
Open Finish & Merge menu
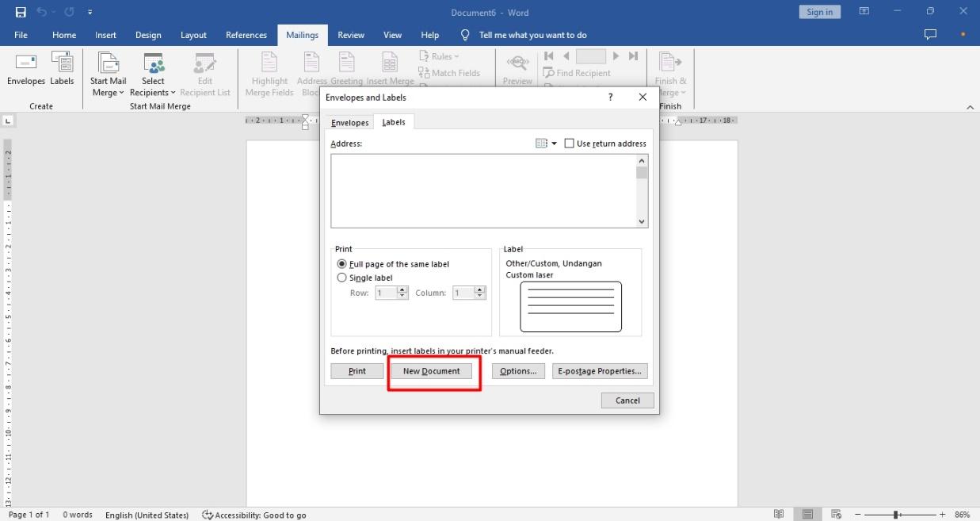click(x=670, y=74)
